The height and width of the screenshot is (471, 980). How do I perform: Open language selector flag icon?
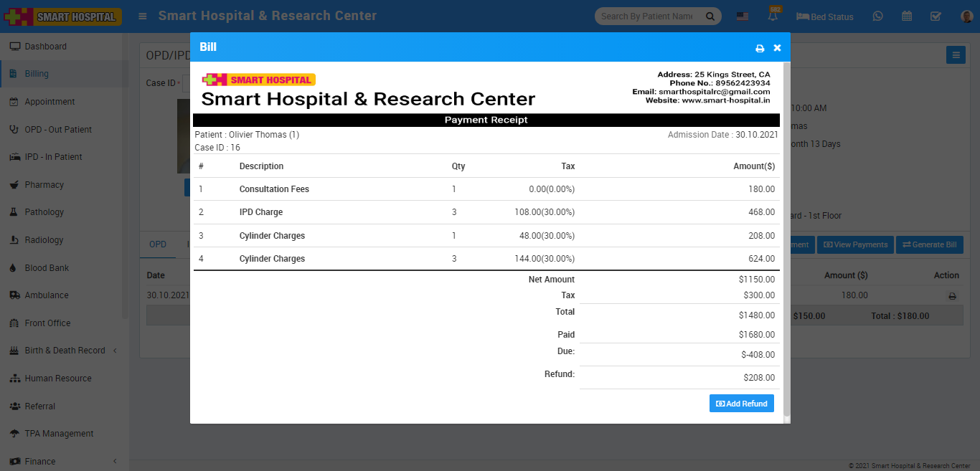point(743,16)
